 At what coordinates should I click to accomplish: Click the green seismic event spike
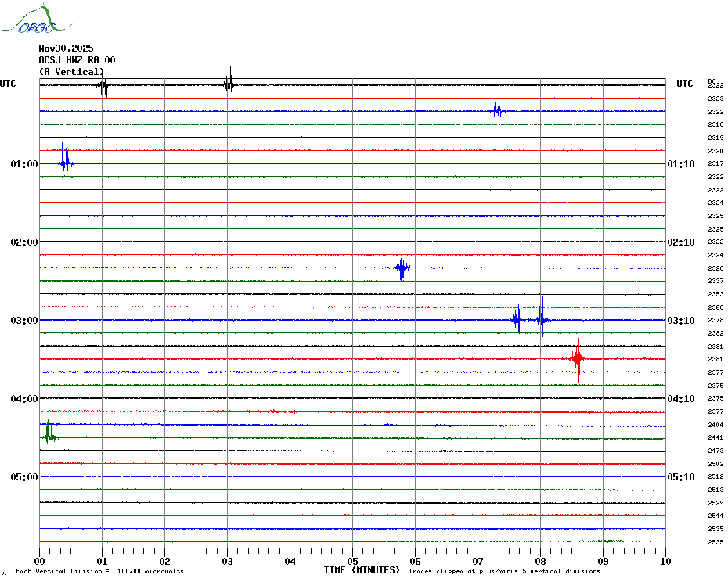coord(49,436)
